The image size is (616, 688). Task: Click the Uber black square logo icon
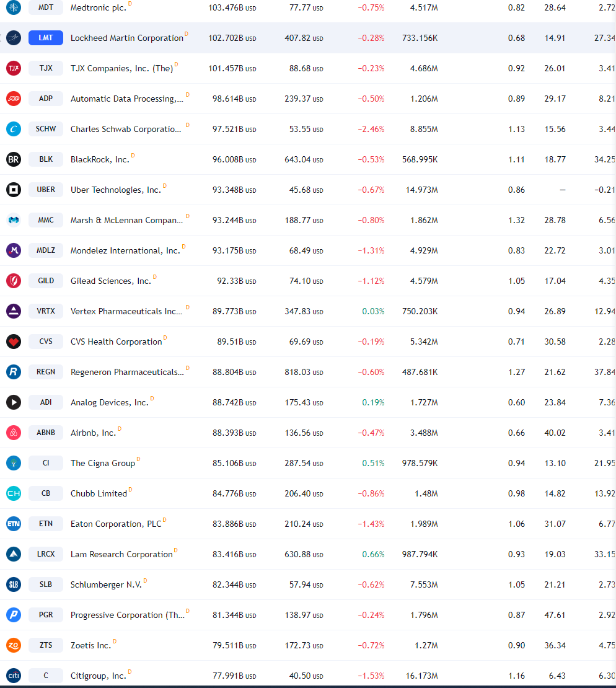[14, 190]
